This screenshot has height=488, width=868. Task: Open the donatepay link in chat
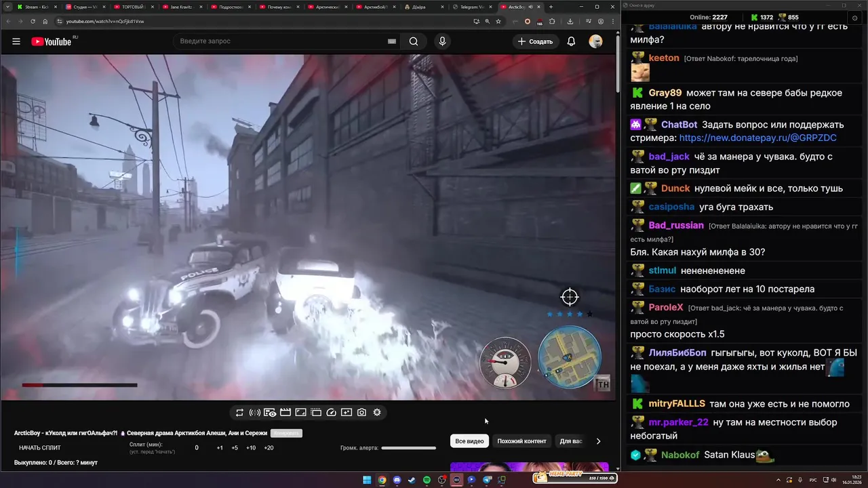pos(757,138)
